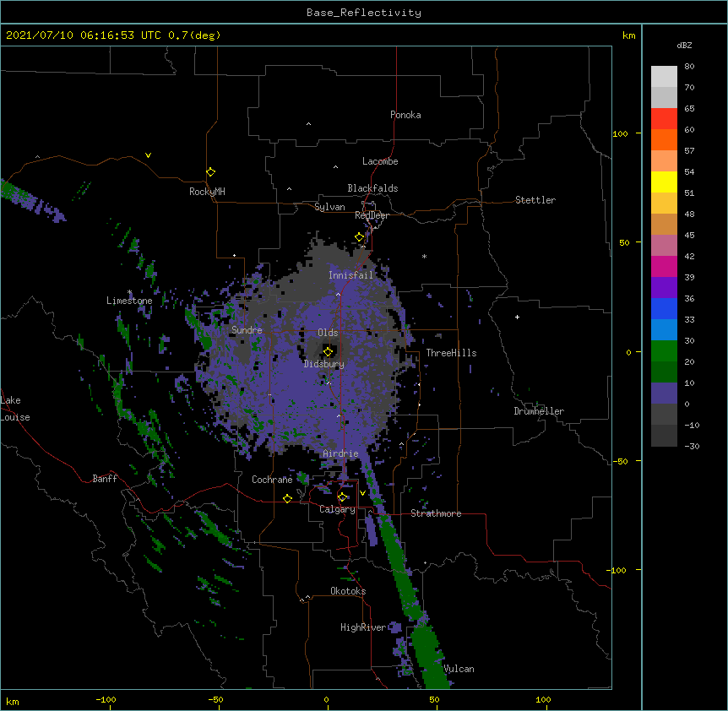This screenshot has height=711, width=728.
Task: Click the timestamp 2021/07/10 06:16:53 UTC
Action: click(84, 35)
